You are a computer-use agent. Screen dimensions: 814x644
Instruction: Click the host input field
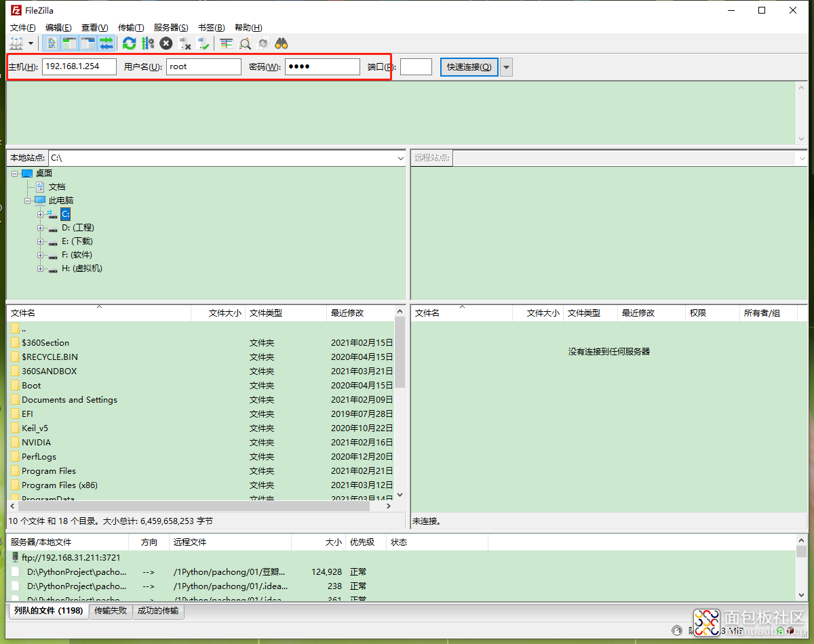79,66
